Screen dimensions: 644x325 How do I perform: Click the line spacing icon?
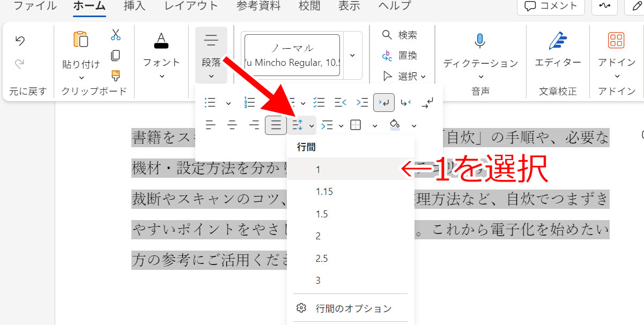(298, 125)
